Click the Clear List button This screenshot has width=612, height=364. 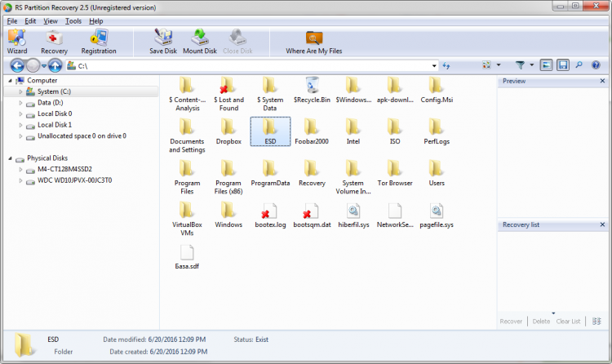pyautogui.click(x=568, y=321)
